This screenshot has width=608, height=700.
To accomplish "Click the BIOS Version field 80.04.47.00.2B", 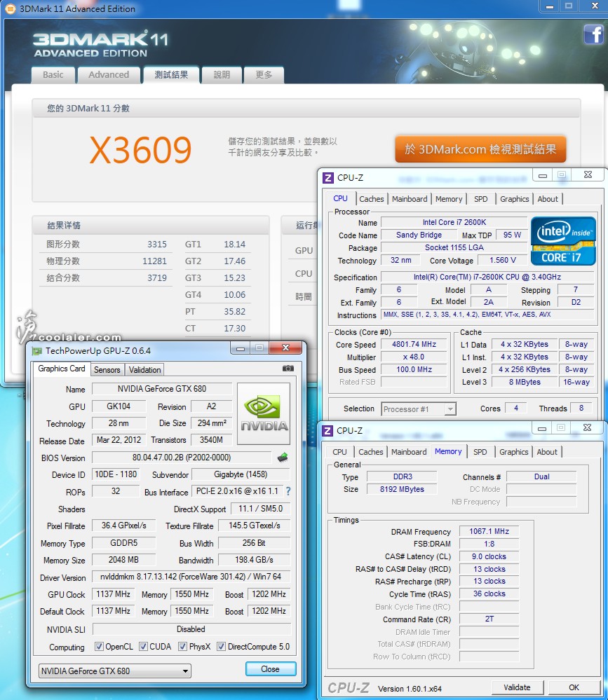I will point(182,458).
